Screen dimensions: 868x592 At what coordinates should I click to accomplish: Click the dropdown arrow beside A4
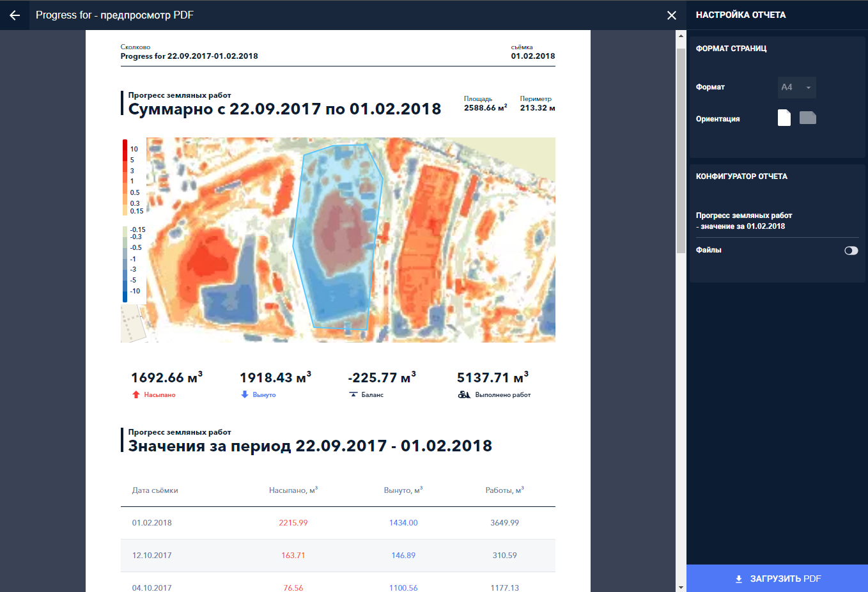coord(809,88)
